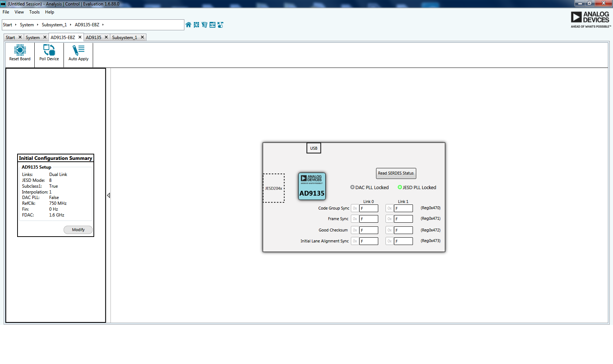Select the Reset Board tool
613x364 pixels.
[19, 53]
